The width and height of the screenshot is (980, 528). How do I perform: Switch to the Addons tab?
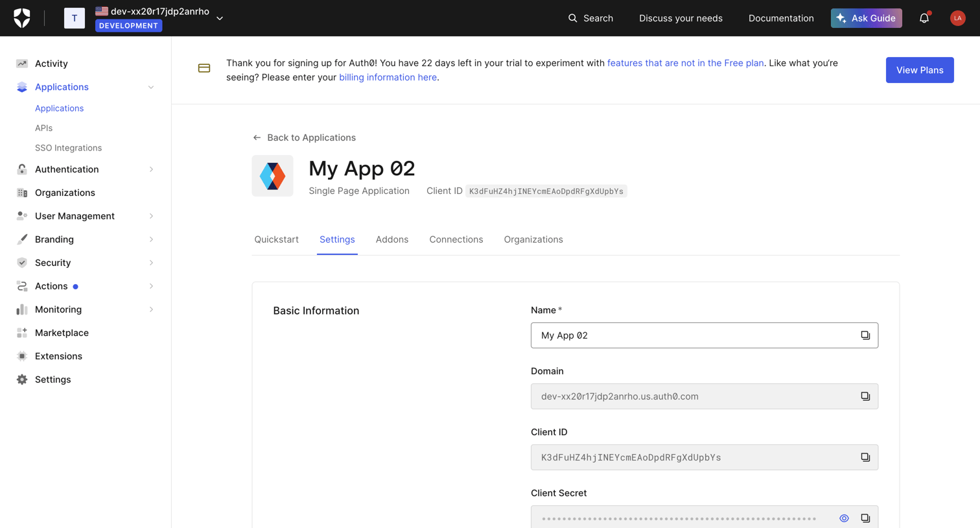pos(392,239)
